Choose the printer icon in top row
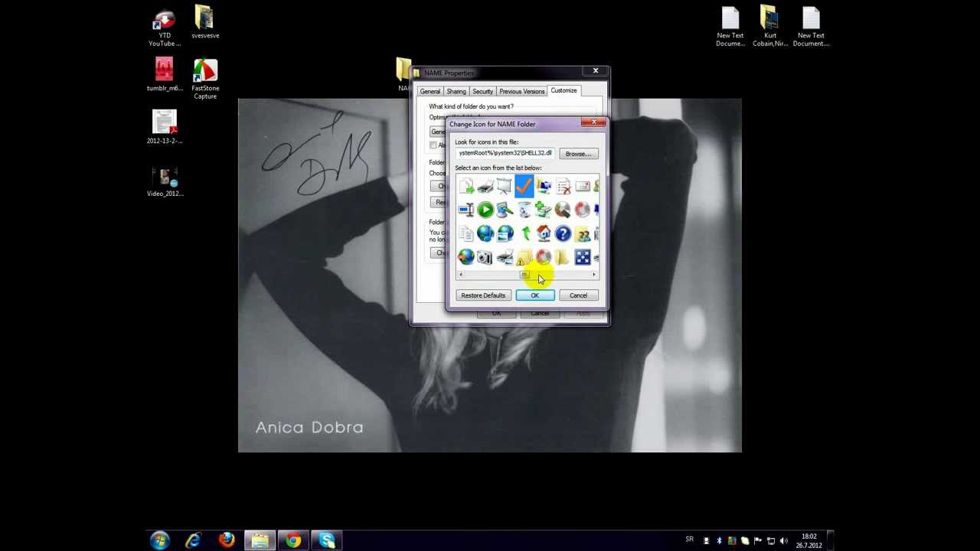This screenshot has width=980, height=551. [485, 185]
